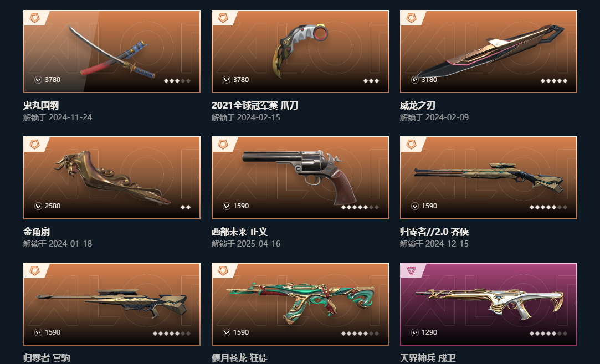
Task: Select the pink 天界神兵 戍卫 rifle card
Action: click(489, 304)
